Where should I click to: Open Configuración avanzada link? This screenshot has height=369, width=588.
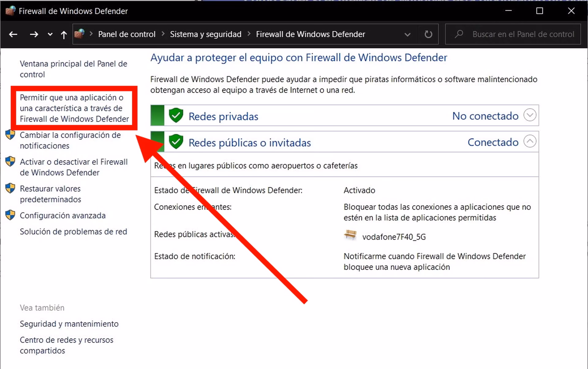[x=63, y=215]
